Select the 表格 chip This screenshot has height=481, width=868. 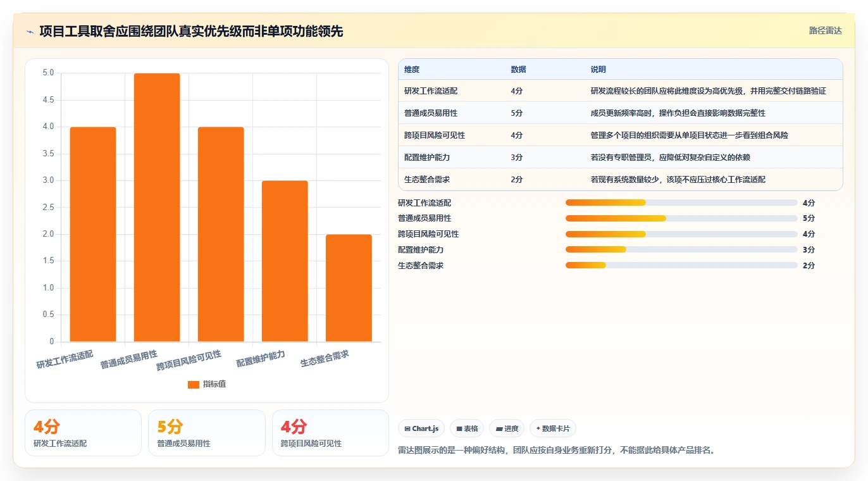pyautogui.click(x=466, y=428)
